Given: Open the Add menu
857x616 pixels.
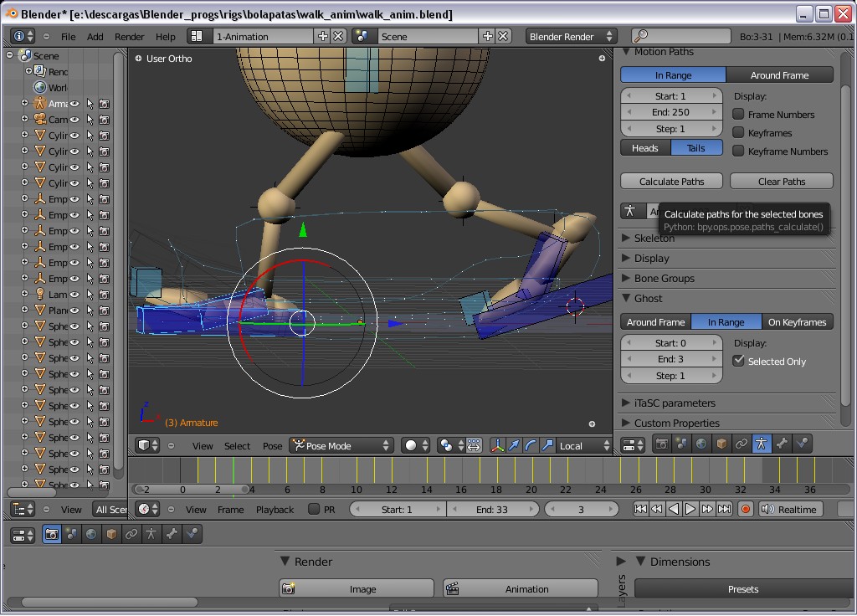Looking at the screenshot, I should [x=95, y=37].
